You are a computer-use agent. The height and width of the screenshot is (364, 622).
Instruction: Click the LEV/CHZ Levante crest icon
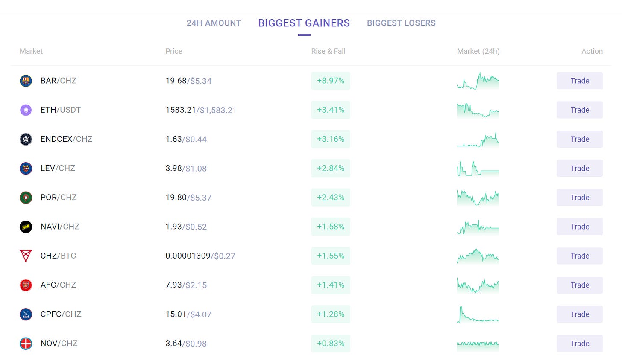(26, 168)
